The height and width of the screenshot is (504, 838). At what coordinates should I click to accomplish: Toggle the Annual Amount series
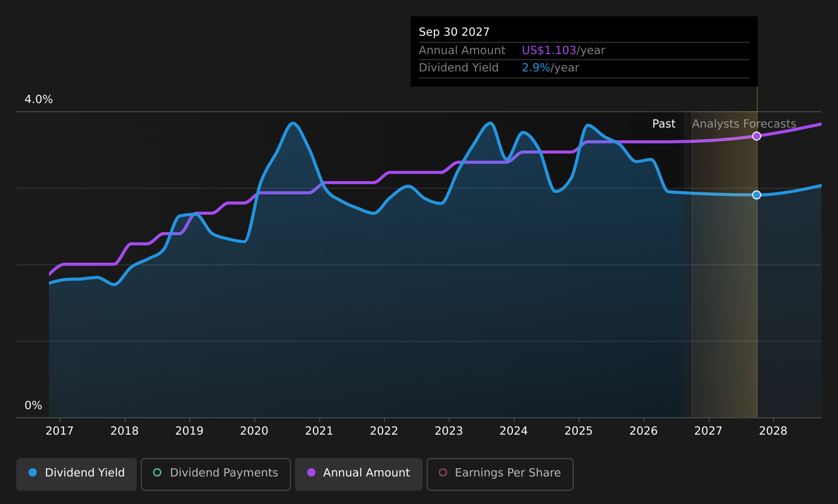tap(359, 474)
